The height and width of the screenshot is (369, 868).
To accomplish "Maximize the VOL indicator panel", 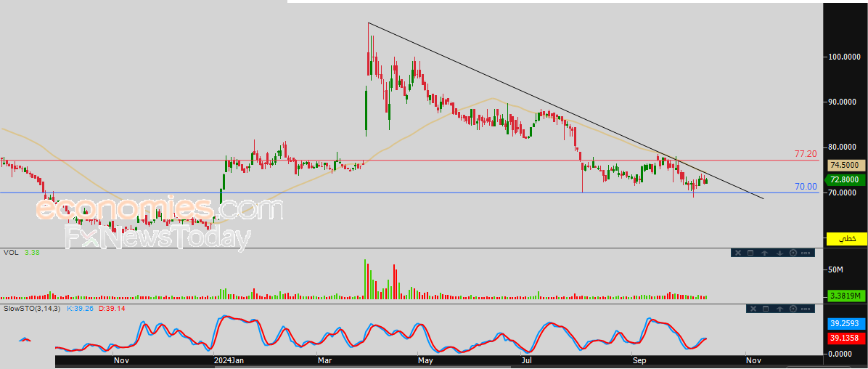I will (x=750, y=253).
